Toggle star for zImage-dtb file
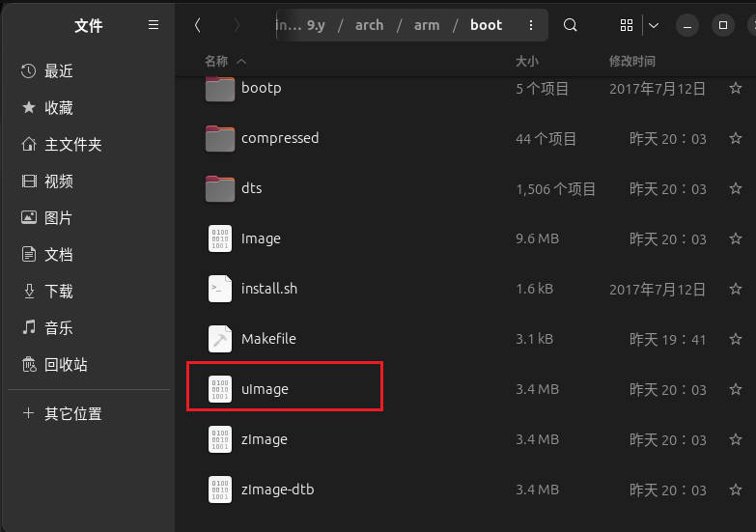The height and width of the screenshot is (532, 756). click(x=736, y=490)
